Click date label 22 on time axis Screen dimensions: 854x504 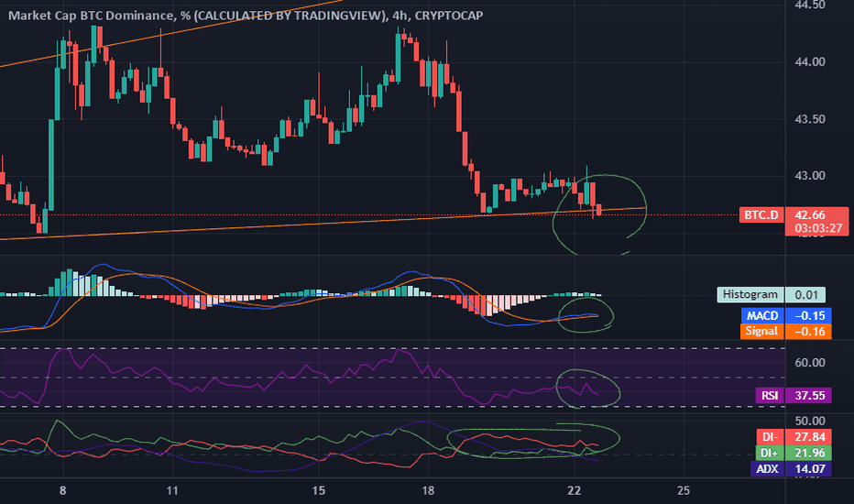(574, 490)
